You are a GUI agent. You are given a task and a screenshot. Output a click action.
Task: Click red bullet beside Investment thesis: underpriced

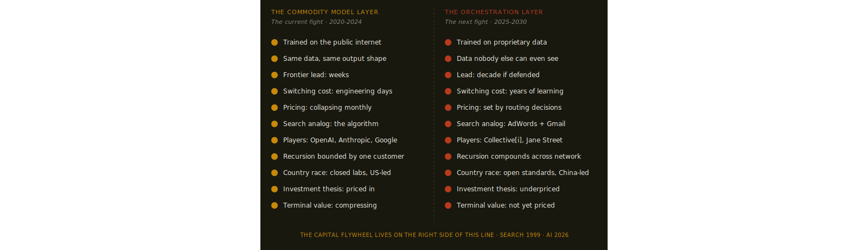(x=448, y=189)
